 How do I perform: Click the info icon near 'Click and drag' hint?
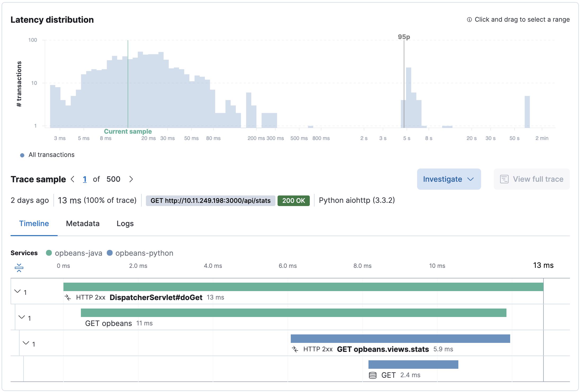click(469, 19)
